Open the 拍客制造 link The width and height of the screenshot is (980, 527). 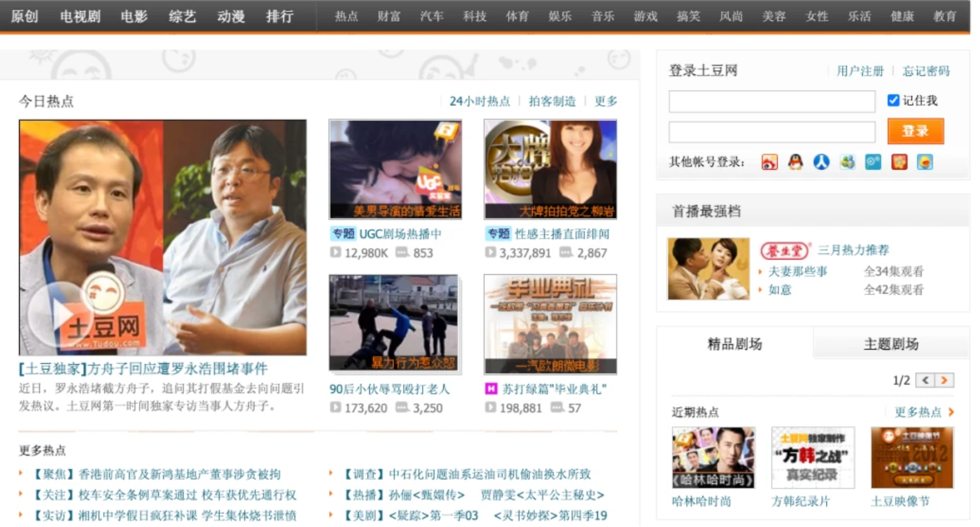[x=552, y=101]
